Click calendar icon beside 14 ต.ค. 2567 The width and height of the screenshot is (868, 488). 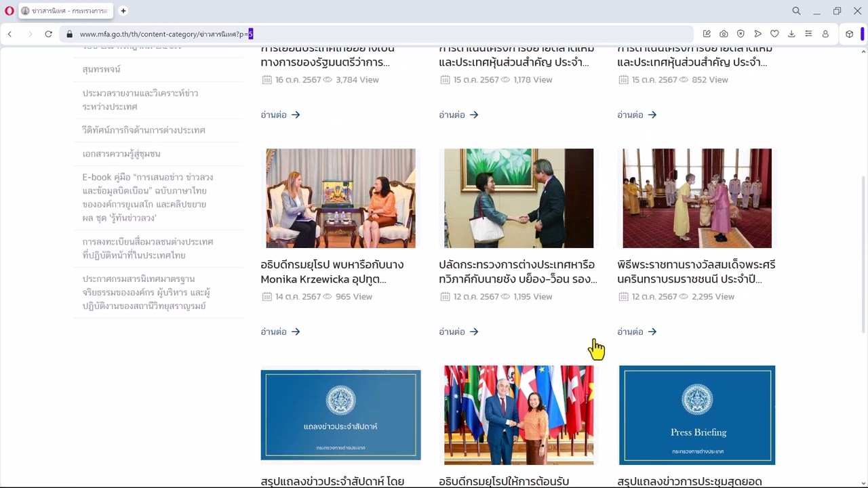(x=267, y=296)
